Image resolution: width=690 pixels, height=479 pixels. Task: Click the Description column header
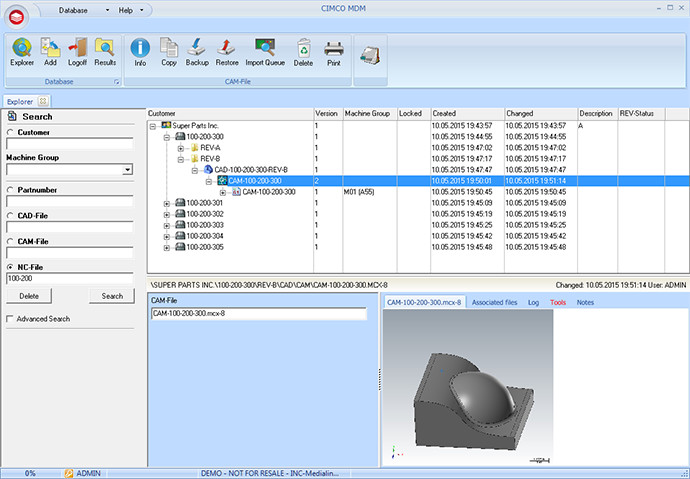tap(598, 113)
